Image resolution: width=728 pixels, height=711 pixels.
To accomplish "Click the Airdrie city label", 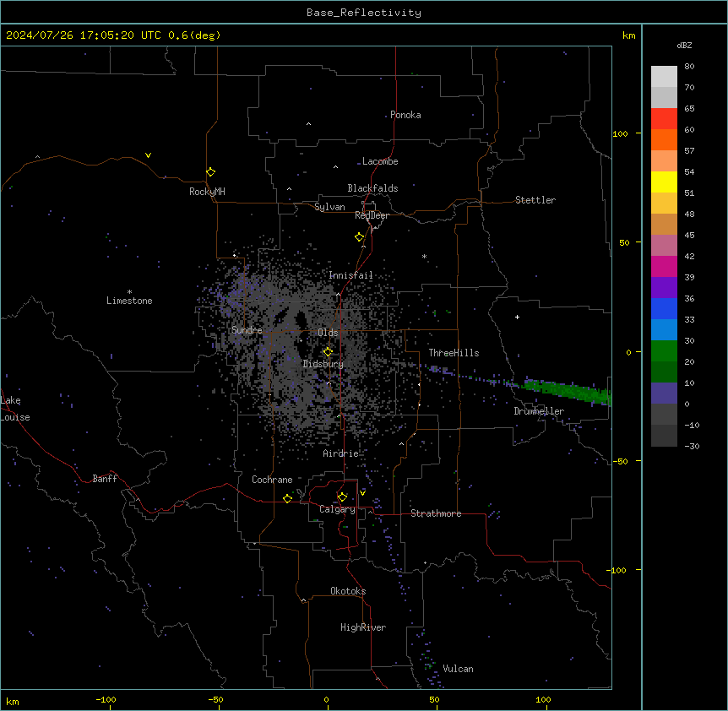I will (341, 453).
